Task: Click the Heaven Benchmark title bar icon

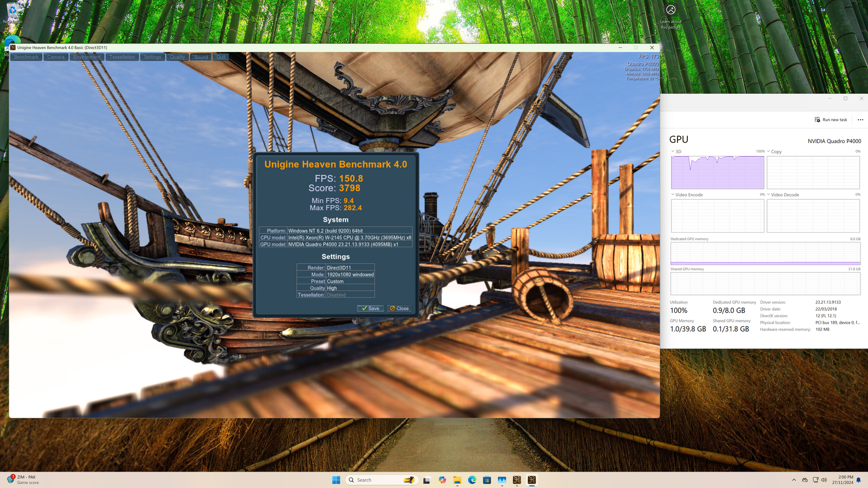Action: pyautogui.click(x=13, y=48)
